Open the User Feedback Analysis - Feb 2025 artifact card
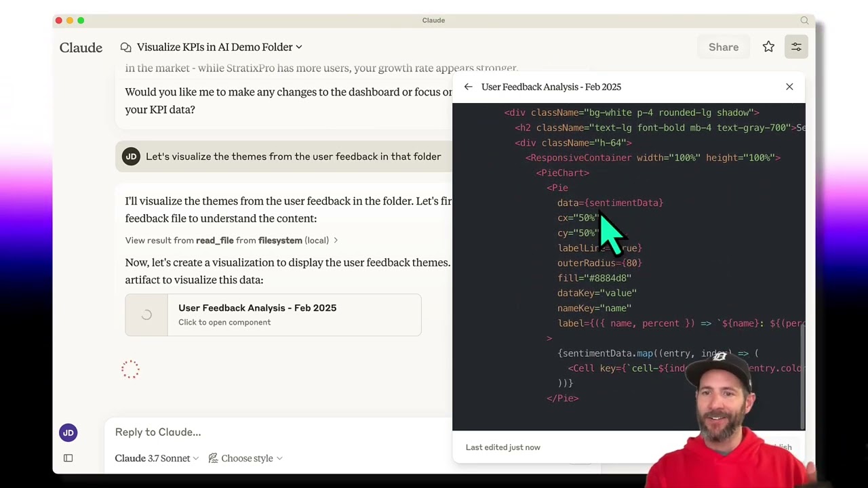The image size is (868, 488). pyautogui.click(x=273, y=314)
